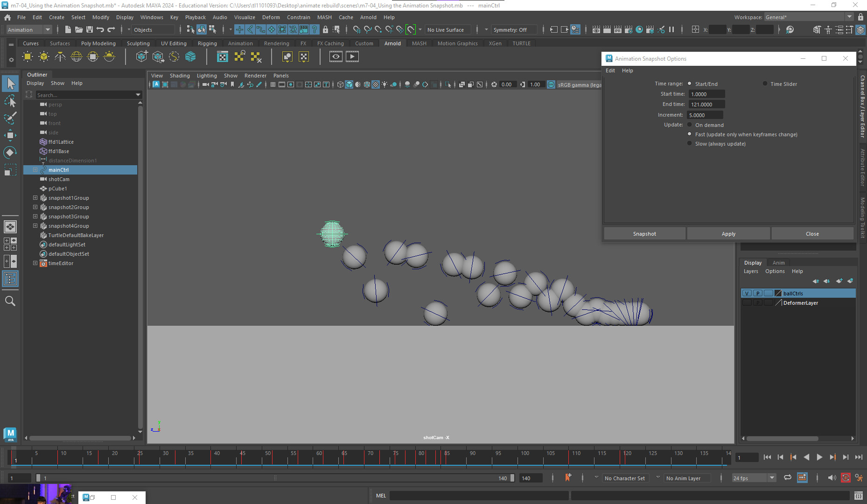Image resolution: width=867 pixels, height=504 pixels.
Task: Click the Undo arrow icon
Action: click(x=100, y=29)
